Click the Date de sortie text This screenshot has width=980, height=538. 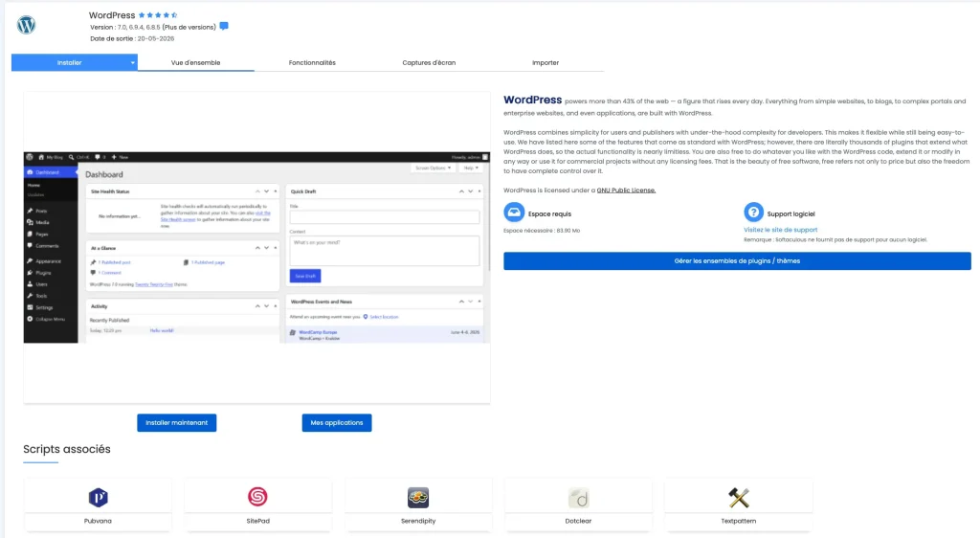pos(132,38)
